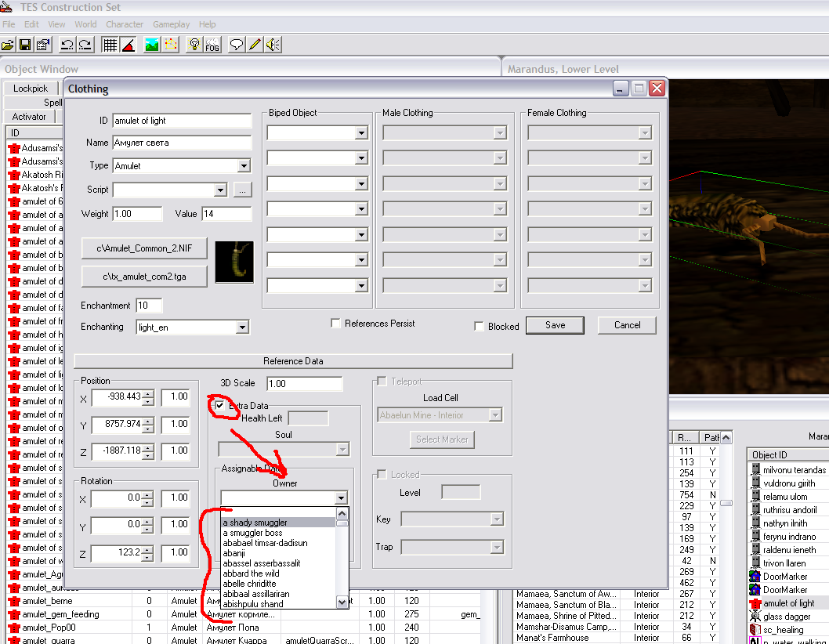Click the Save button
This screenshot has width=829, height=644.
pos(555,325)
